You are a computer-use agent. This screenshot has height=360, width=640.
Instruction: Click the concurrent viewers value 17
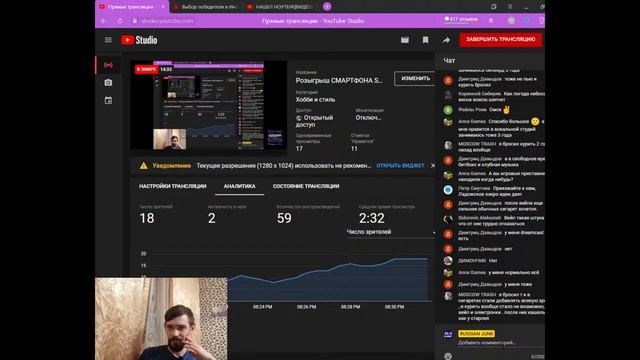[299, 149]
